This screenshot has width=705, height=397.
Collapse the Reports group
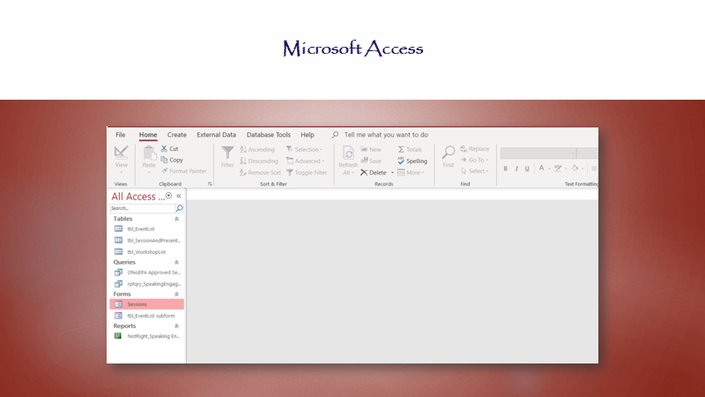(x=176, y=326)
